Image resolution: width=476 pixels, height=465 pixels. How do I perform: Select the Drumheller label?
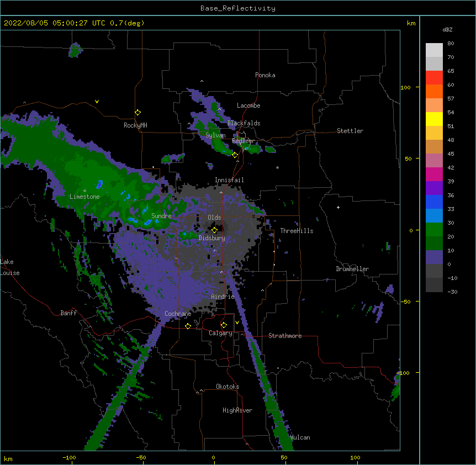point(352,269)
